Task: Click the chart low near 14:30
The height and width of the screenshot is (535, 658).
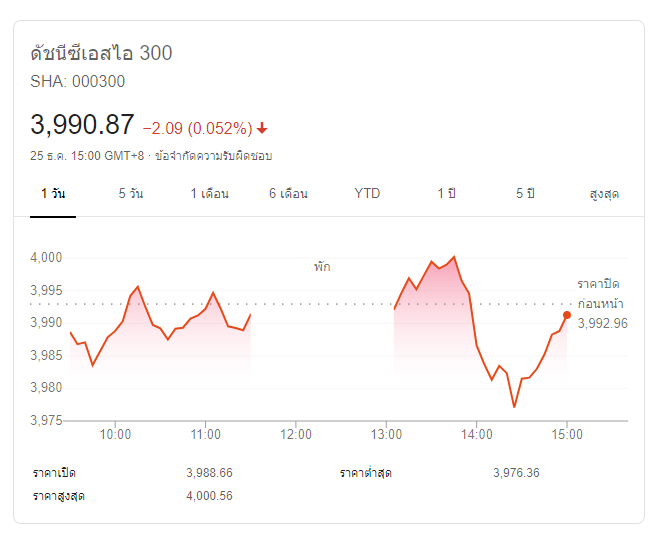Action: [514, 407]
